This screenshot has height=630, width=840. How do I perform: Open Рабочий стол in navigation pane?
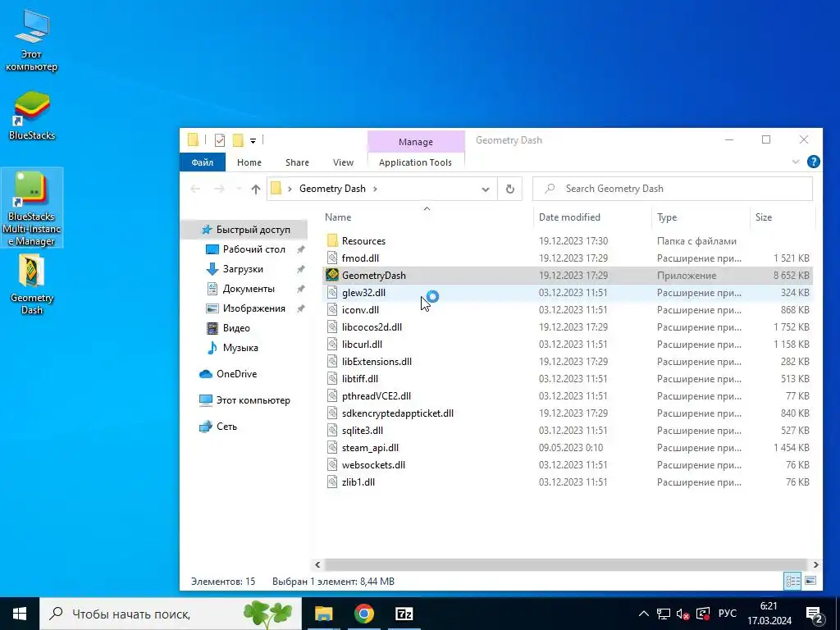[254, 249]
